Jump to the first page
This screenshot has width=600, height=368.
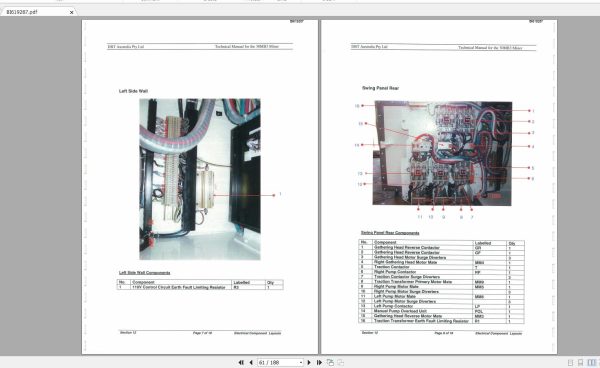(x=241, y=362)
